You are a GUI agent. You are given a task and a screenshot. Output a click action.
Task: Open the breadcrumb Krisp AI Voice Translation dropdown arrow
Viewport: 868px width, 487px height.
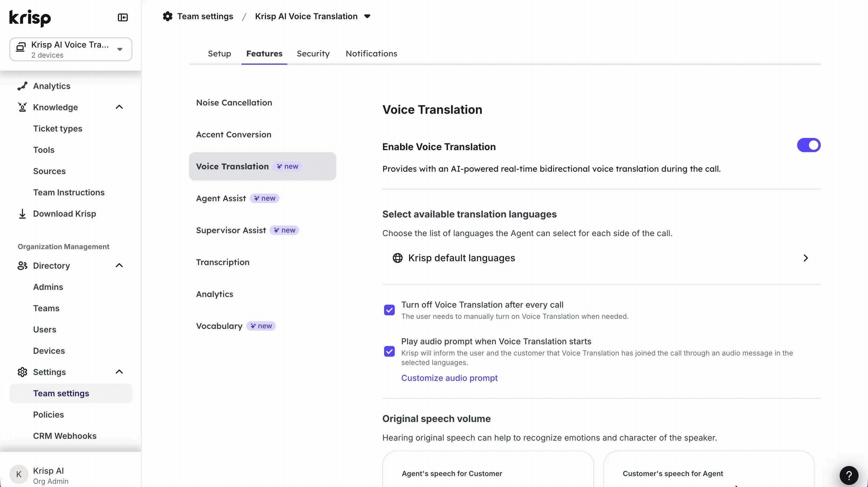[367, 16]
